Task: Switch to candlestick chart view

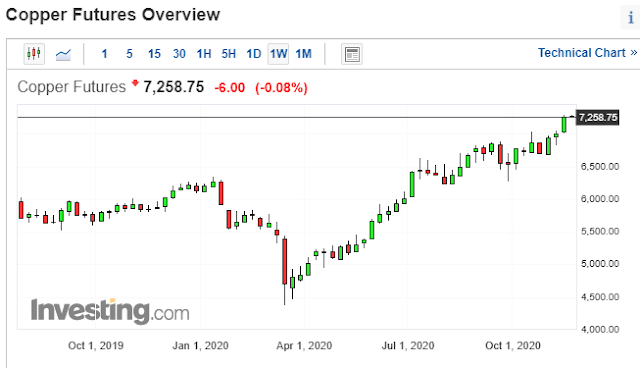Action: (34, 54)
